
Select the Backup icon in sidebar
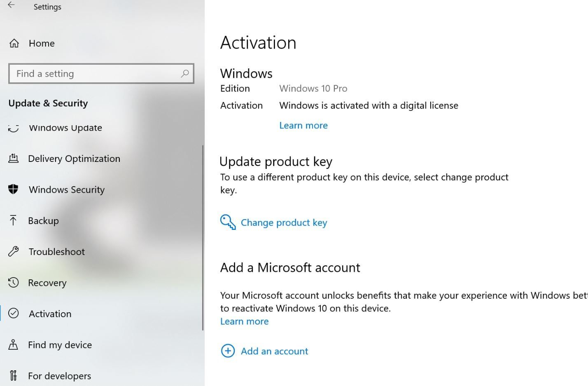coord(14,220)
